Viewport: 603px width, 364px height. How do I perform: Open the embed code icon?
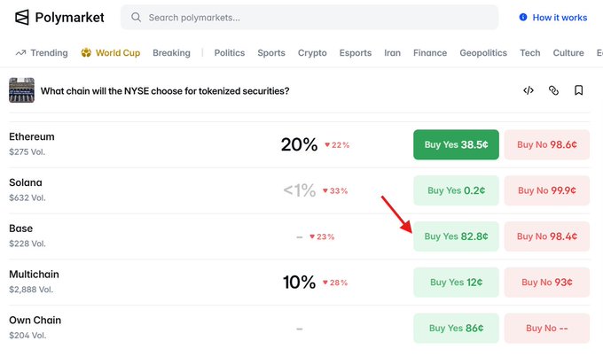coord(529,90)
